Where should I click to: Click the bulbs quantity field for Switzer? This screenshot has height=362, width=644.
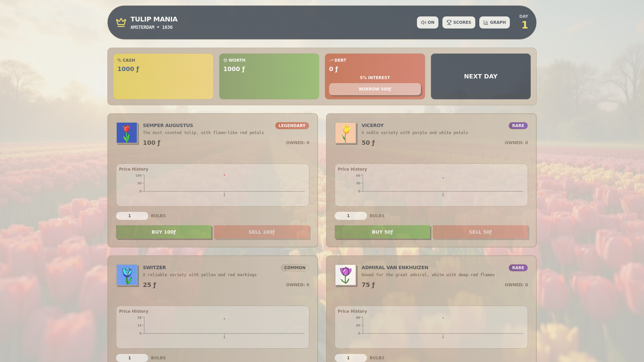(x=132, y=358)
